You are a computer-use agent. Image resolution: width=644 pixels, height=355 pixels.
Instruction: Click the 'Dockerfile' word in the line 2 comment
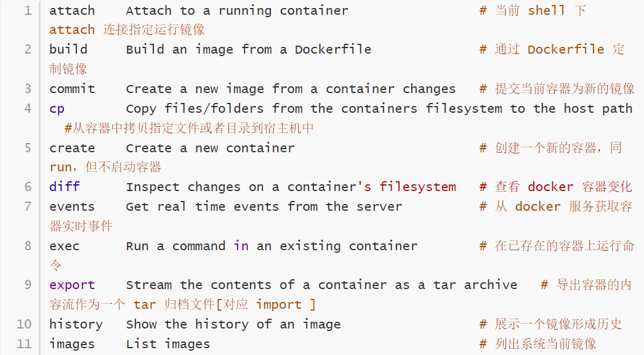(566, 49)
